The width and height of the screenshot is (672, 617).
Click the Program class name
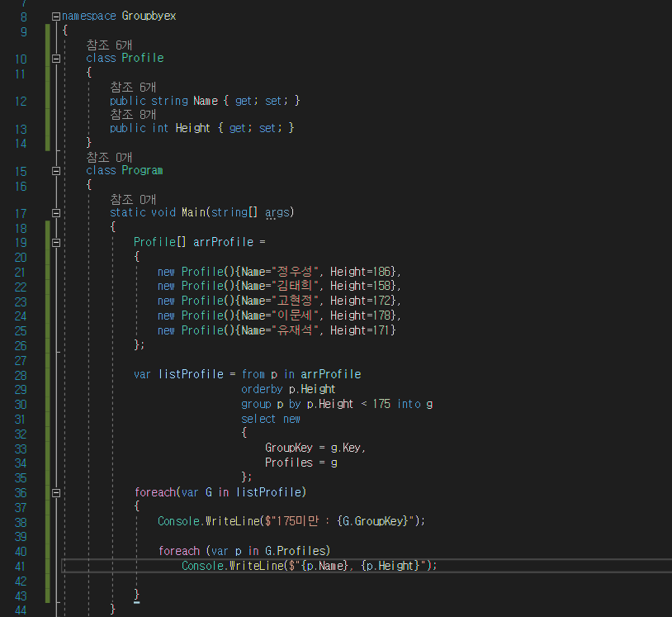[142, 171]
